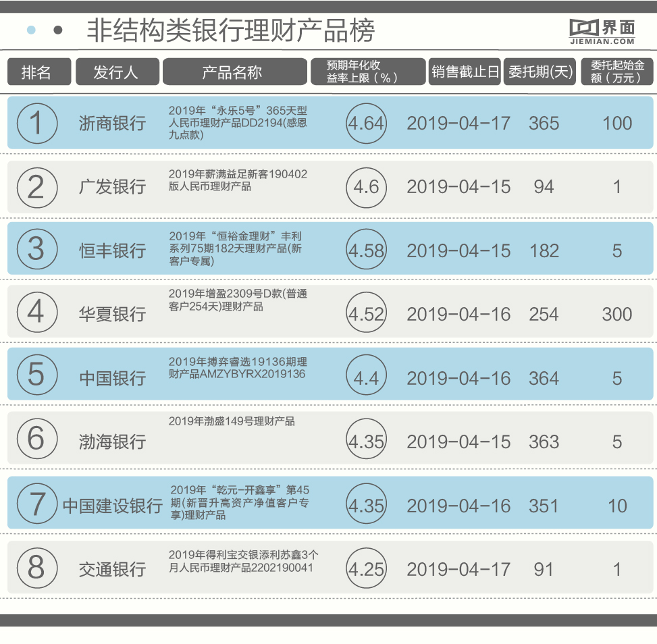Click the 委托起始金额 column header

tap(616, 72)
